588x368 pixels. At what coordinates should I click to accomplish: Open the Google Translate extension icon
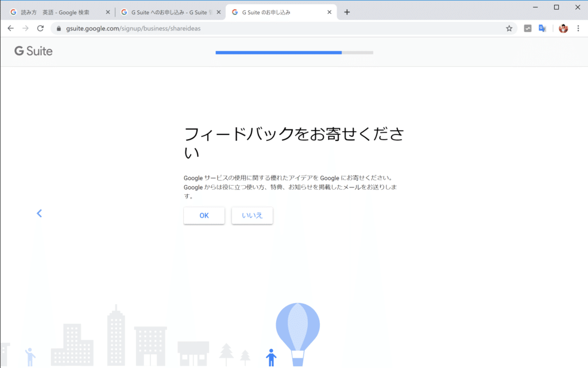tap(541, 28)
